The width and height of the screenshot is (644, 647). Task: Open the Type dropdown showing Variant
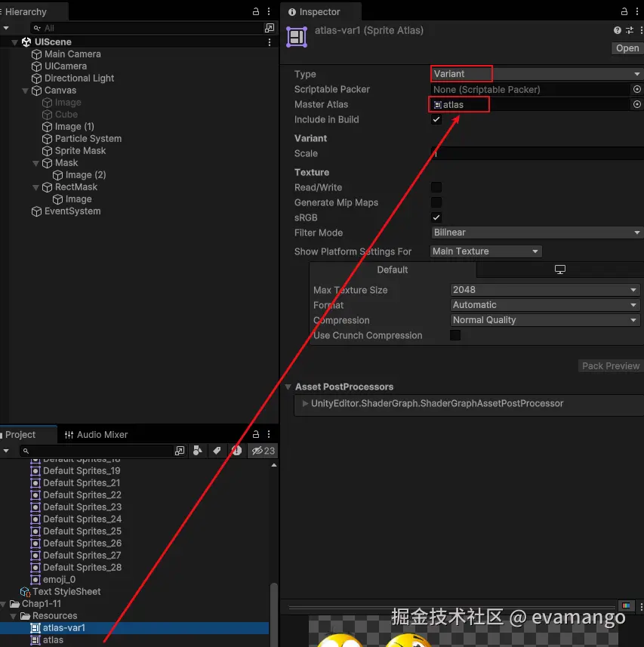(x=537, y=74)
